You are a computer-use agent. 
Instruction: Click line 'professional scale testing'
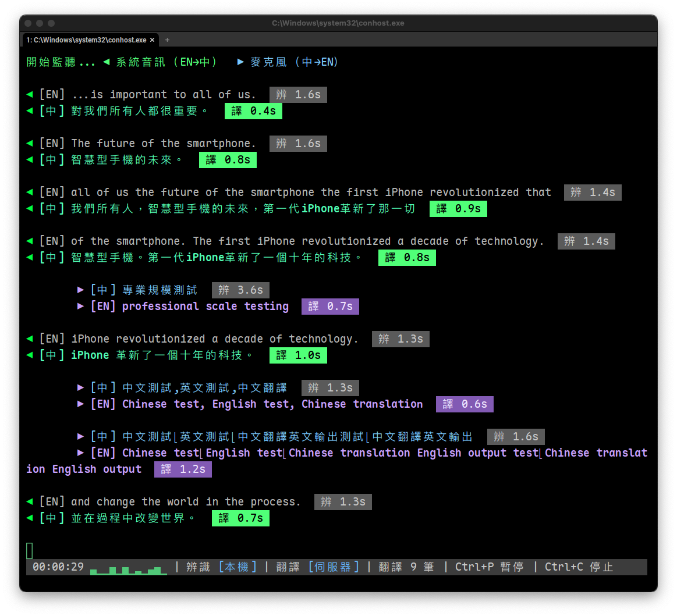tap(205, 307)
